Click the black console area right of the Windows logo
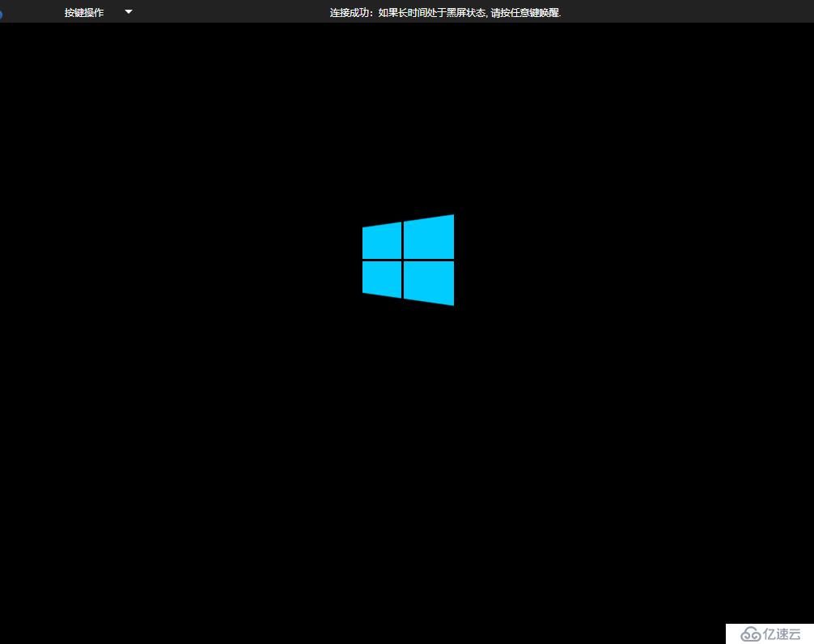This screenshot has height=644, width=814. click(631, 260)
